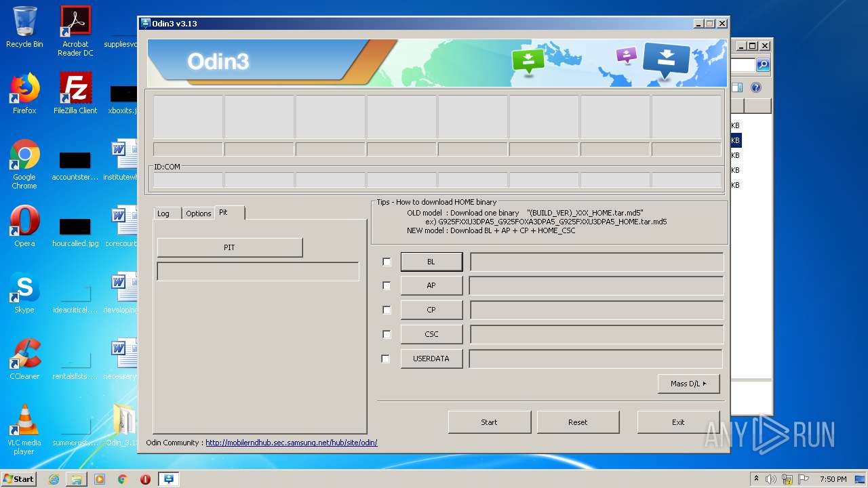The image size is (868, 488).
Task: Click the help icon in Explorer window
Action: (756, 87)
